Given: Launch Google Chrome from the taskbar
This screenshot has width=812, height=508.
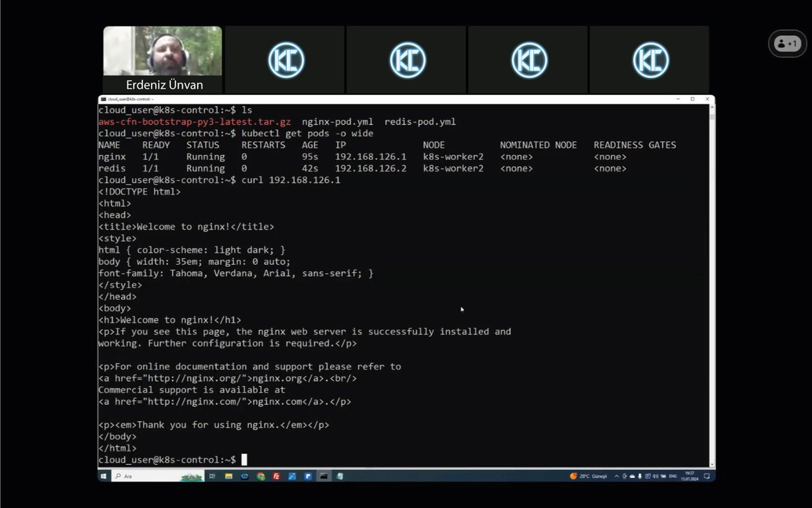Looking at the screenshot, I should [x=261, y=477].
